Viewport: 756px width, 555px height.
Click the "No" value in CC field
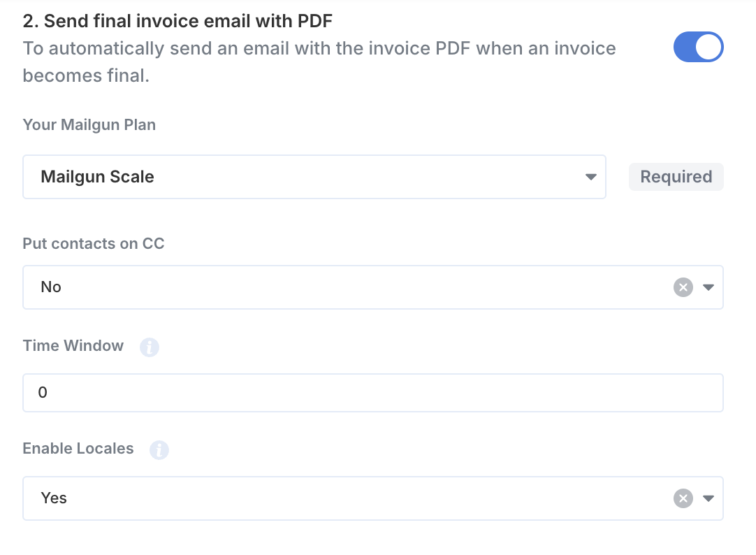coord(51,287)
